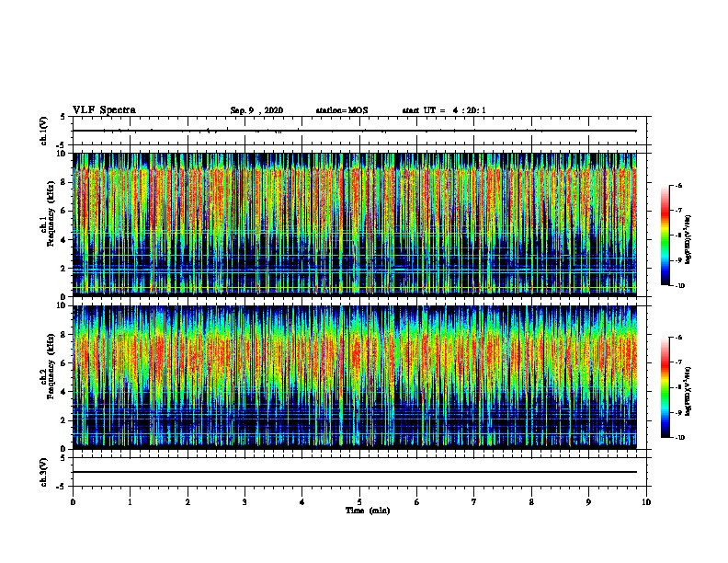Click the 'start UT = 4:20:1' label

click(x=444, y=110)
